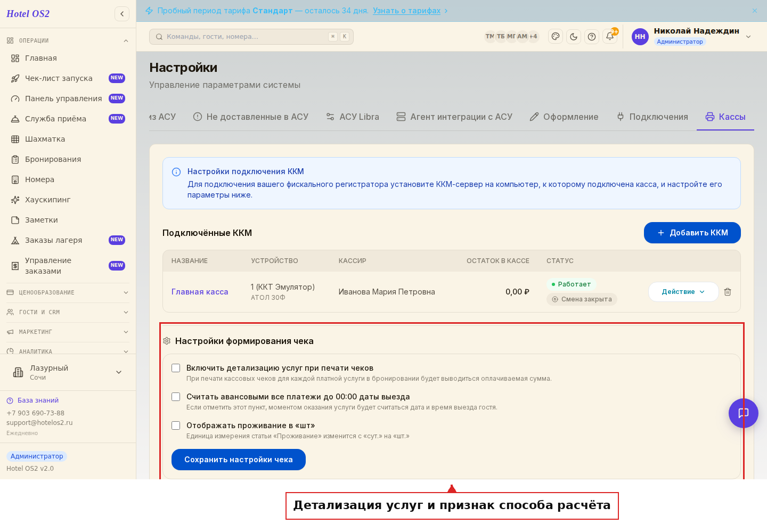This screenshot has height=532, width=767.
Task: Enable Включить детализацию услуг checkbox
Action: pyautogui.click(x=176, y=368)
